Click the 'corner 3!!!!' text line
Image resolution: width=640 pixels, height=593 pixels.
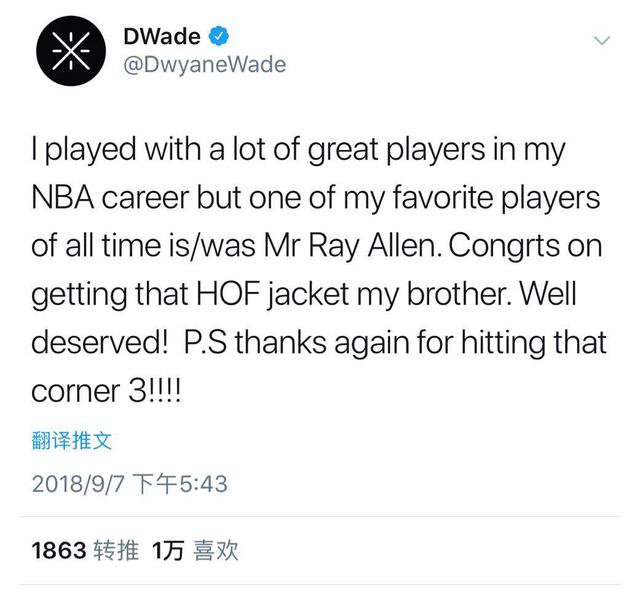106,391
